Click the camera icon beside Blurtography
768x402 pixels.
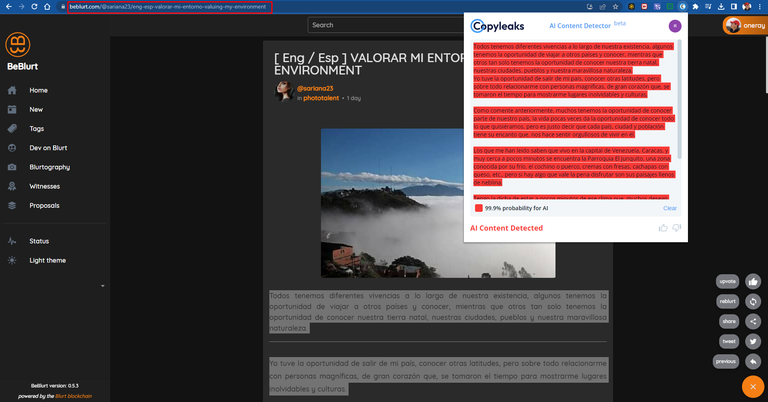(12, 167)
